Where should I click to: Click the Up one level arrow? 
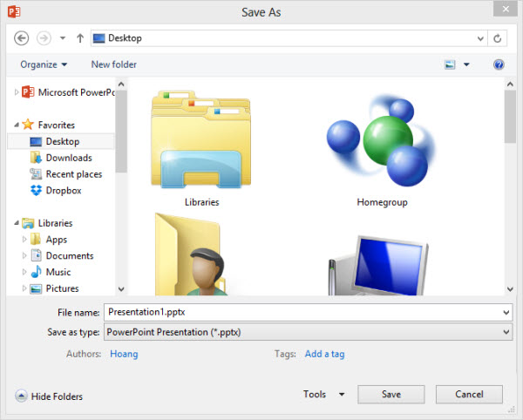80,38
